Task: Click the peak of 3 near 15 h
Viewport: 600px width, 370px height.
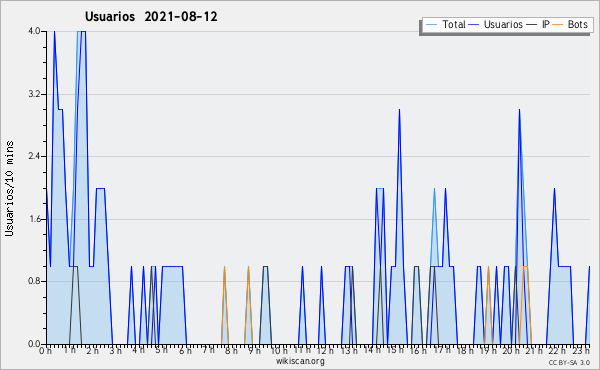Action: pyautogui.click(x=399, y=110)
